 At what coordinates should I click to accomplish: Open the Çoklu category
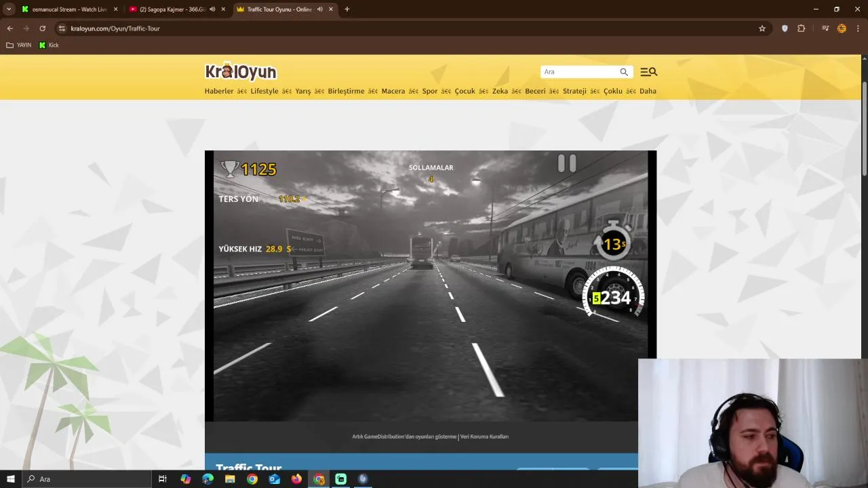point(613,91)
